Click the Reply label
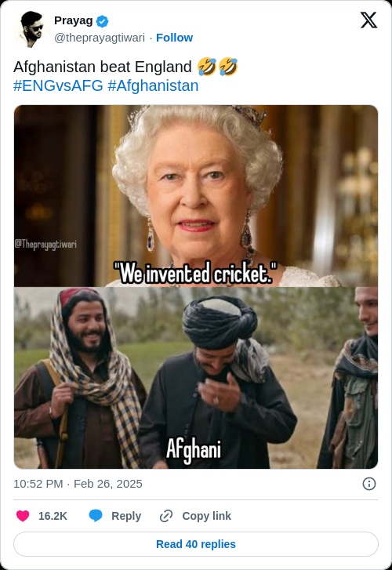The width and height of the screenshot is (392, 570). (x=126, y=516)
